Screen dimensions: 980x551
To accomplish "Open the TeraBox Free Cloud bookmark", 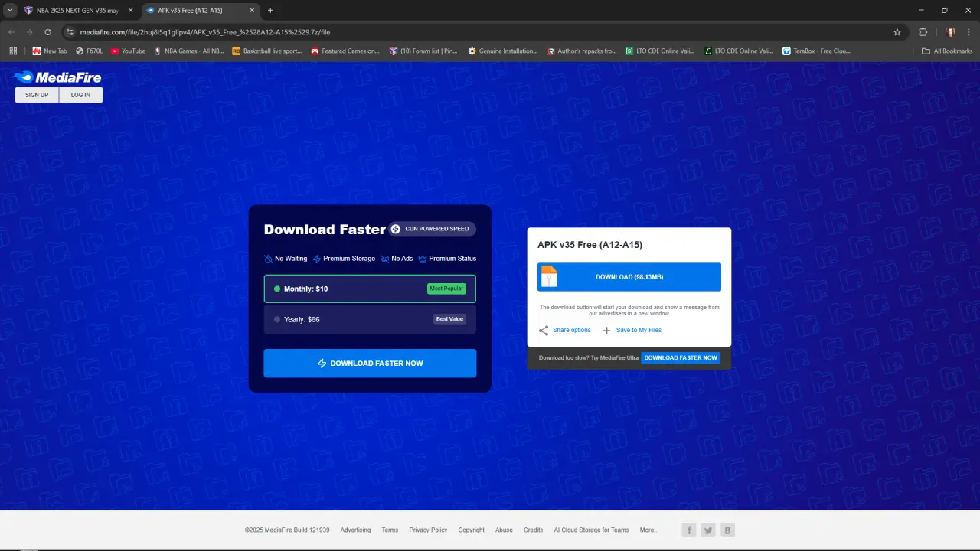I will (816, 51).
